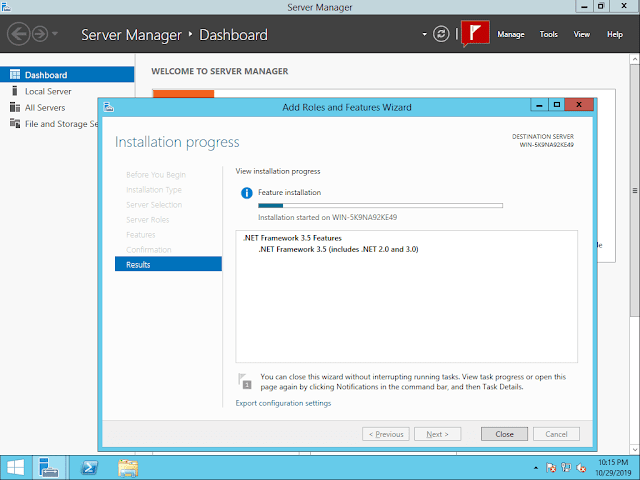
Task: Click the muted speaker tray icon
Action: click(x=581, y=468)
